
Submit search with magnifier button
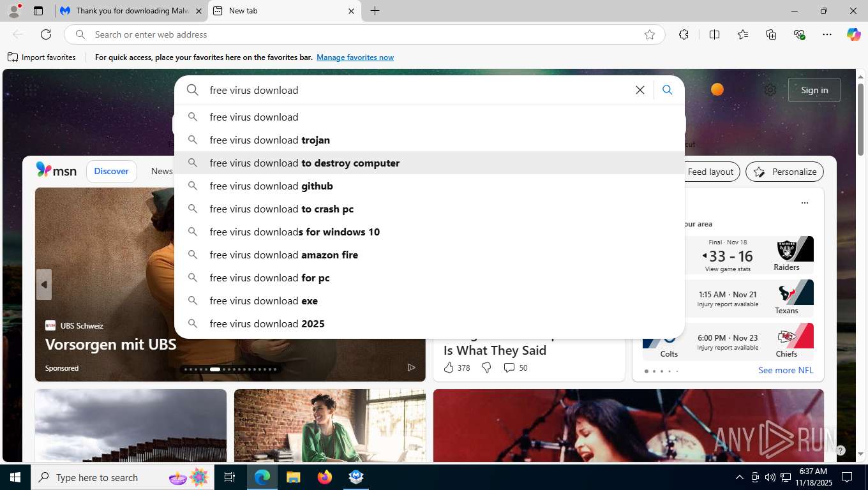[667, 90]
